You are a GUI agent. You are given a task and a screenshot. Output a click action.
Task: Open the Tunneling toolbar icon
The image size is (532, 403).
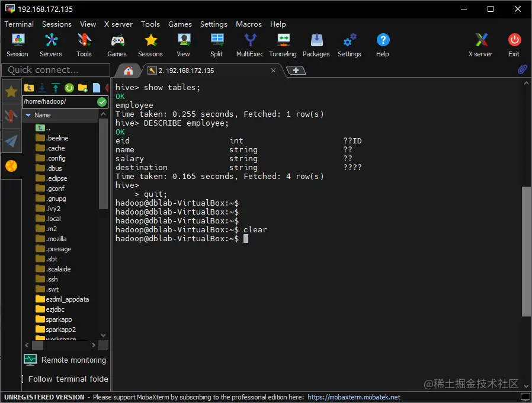[x=283, y=45]
